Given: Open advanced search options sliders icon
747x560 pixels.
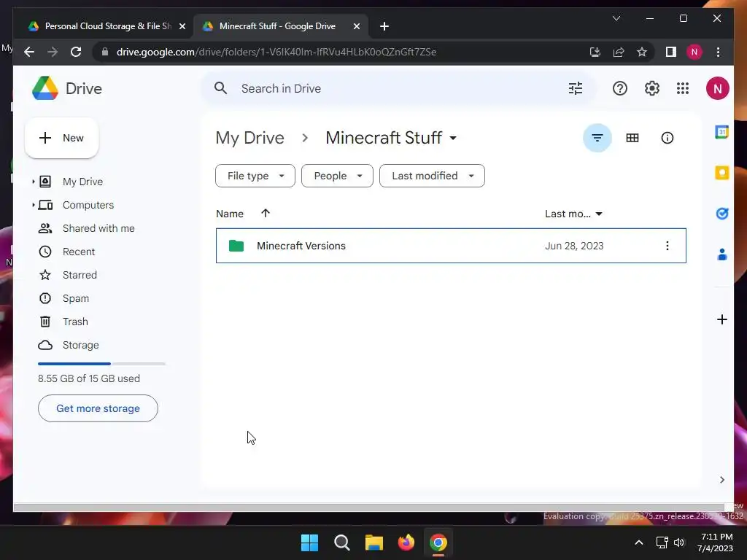Looking at the screenshot, I should click(576, 88).
